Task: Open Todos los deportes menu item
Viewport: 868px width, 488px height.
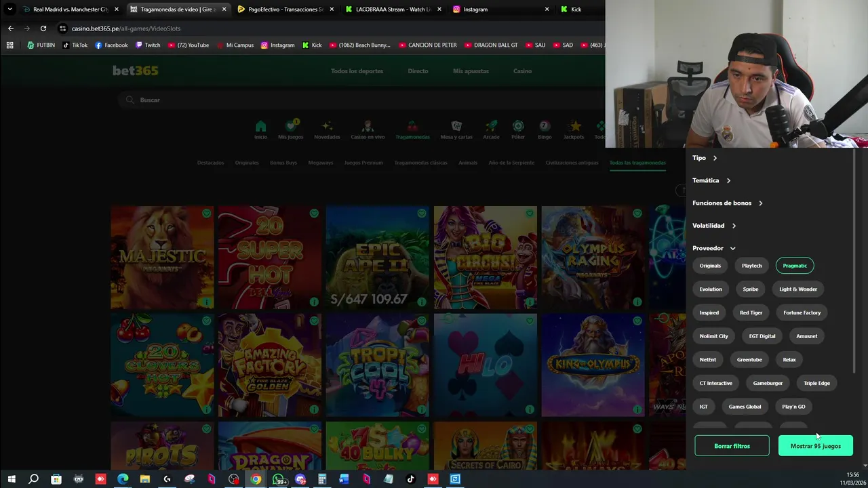Action: pos(357,71)
